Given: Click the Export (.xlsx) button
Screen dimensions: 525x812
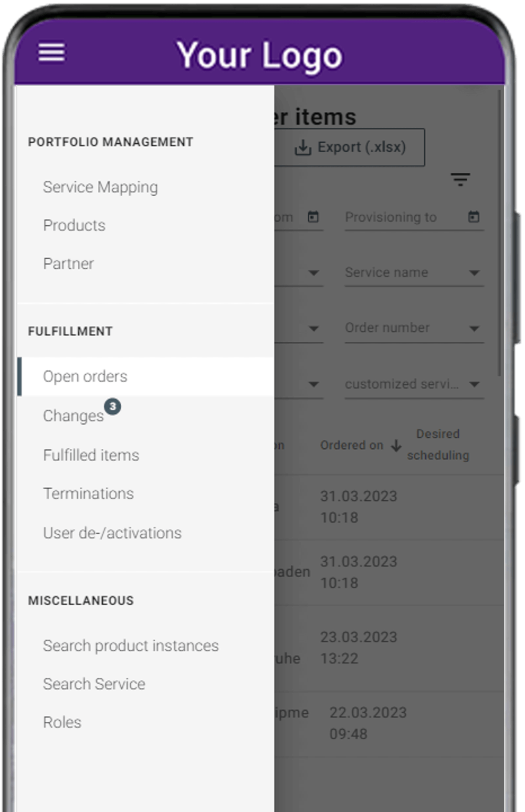Looking at the screenshot, I should [x=349, y=148].
